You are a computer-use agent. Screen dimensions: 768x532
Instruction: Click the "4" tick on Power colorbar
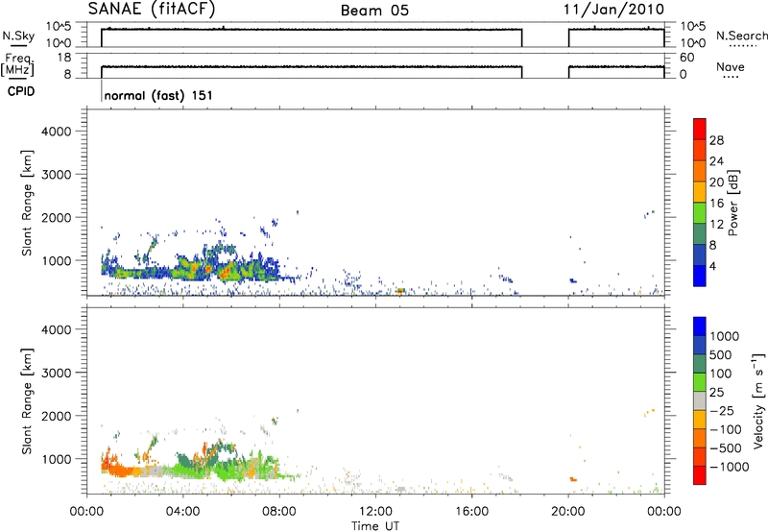tap(713, 266)
